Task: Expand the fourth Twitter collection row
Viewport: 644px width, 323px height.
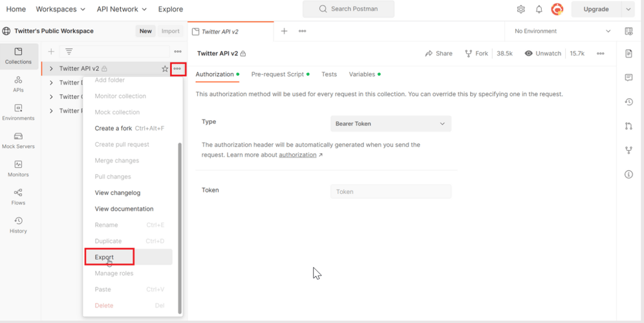Action: tap(51, 111)
